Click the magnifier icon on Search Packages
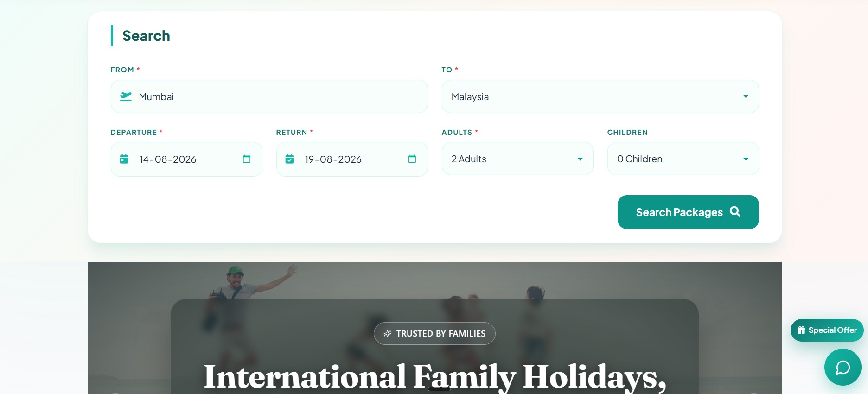 point(735,212)
